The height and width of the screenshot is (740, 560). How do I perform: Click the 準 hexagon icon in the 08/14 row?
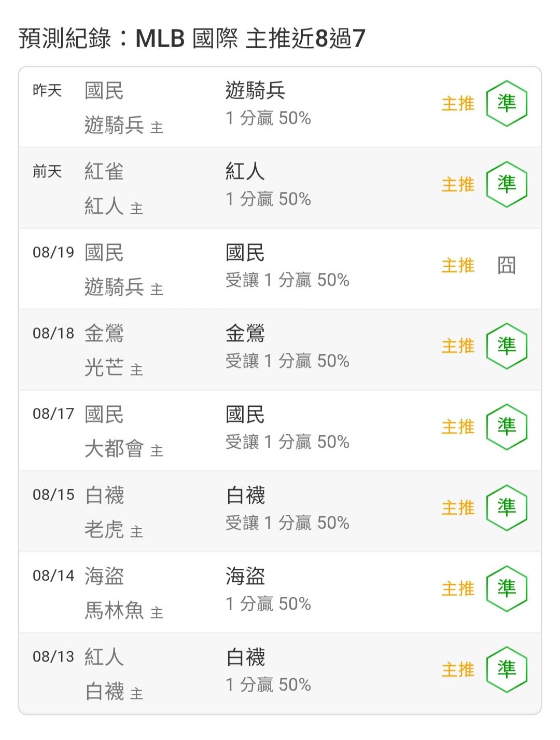pyautogui.click(x=507, y=589)
